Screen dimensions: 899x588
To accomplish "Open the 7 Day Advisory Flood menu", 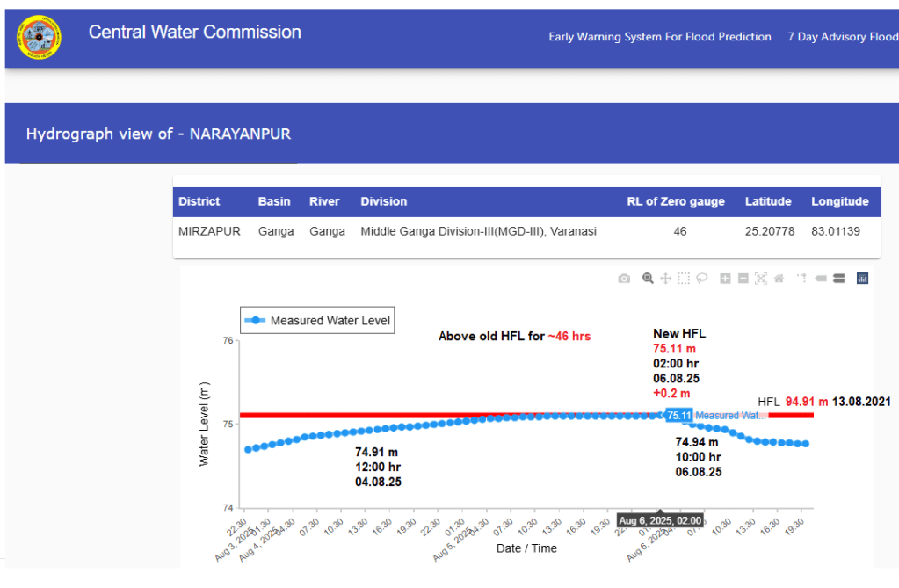I will pos(842,37).
